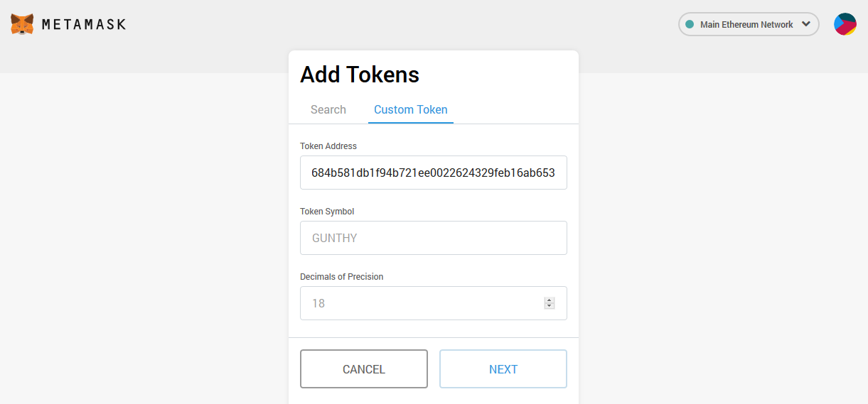The width and height of the screenshot is (868, 404).
Task: Click the METAMASK wordmark text
Action: point(84,24)
